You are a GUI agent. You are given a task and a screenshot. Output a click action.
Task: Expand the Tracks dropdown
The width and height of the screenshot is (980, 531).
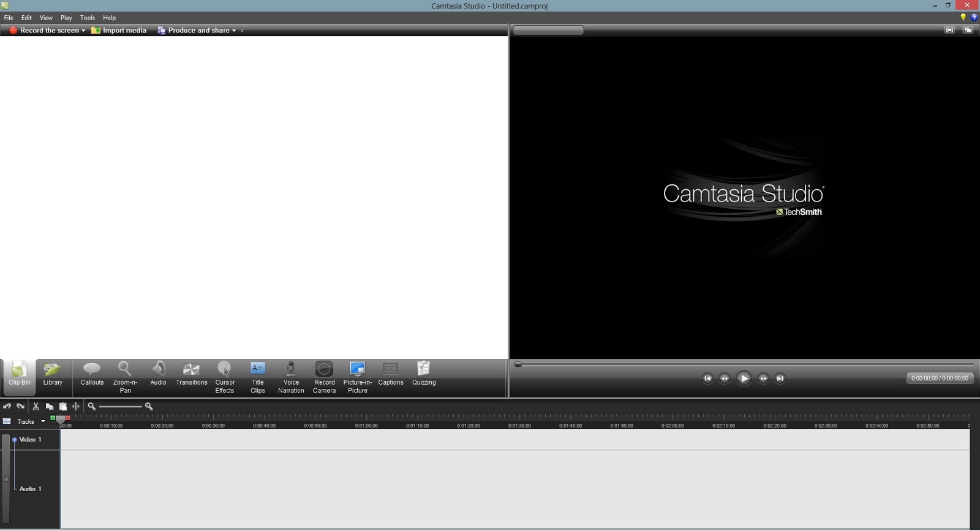coord(43,421)
